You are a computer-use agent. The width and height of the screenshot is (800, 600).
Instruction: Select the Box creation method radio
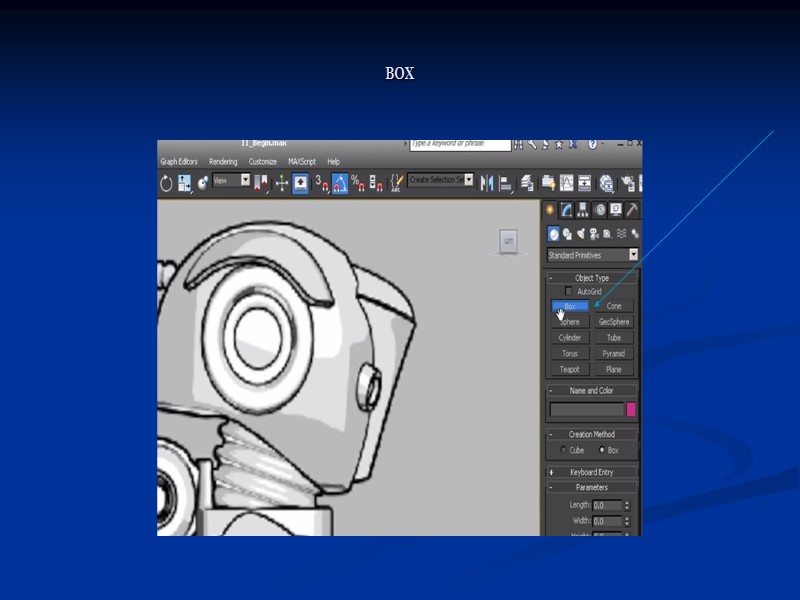(x=602, y=449)
